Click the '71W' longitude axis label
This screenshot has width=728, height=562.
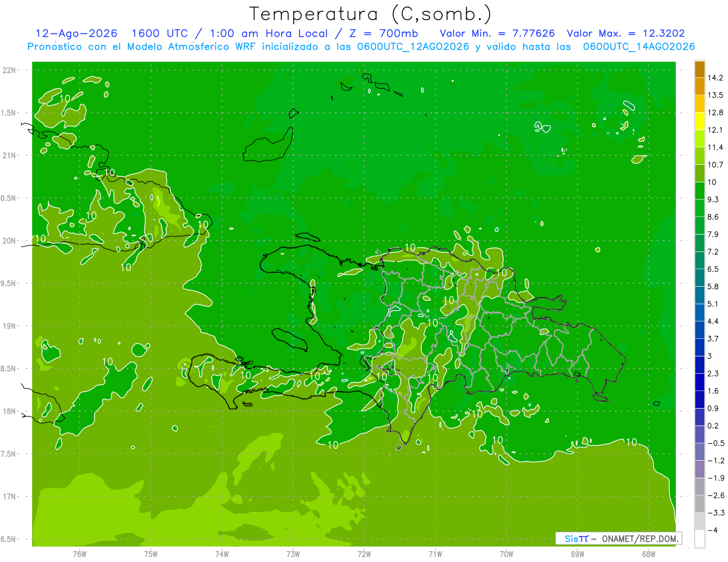[435, 554]
